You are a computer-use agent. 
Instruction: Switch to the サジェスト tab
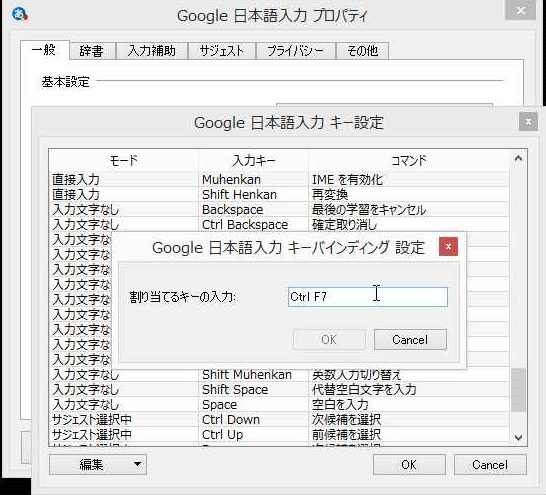click(x=221, y=51)
